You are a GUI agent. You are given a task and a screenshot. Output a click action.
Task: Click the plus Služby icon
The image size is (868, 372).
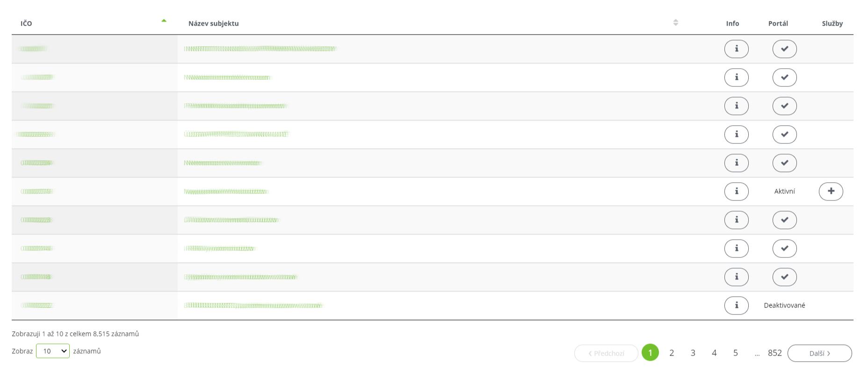pos(831,192)
